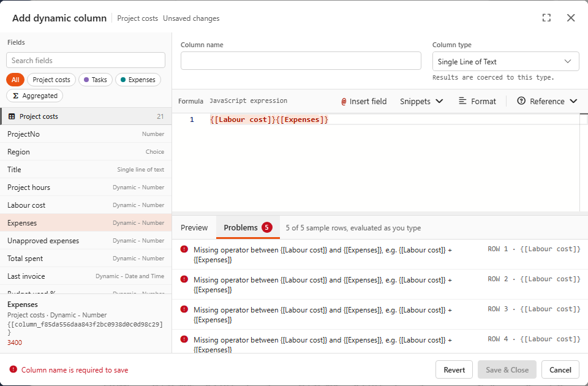Click Insert field button

[364, 101]
